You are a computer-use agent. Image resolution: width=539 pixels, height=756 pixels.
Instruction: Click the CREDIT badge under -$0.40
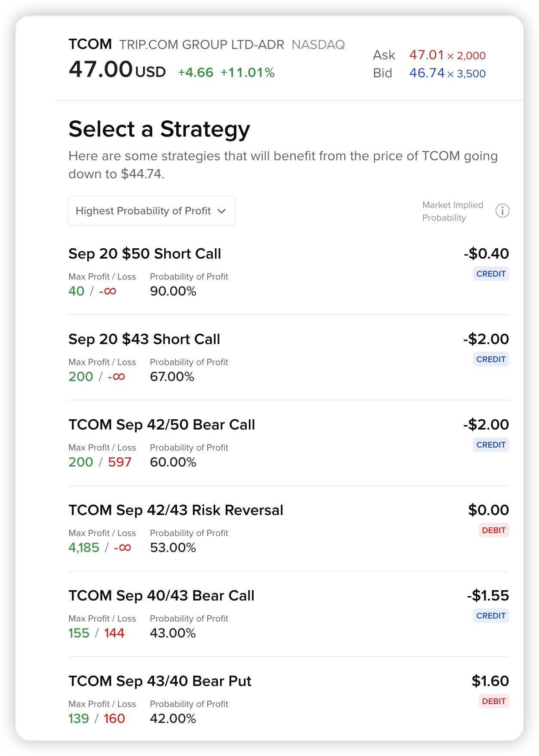coord(491,274)
